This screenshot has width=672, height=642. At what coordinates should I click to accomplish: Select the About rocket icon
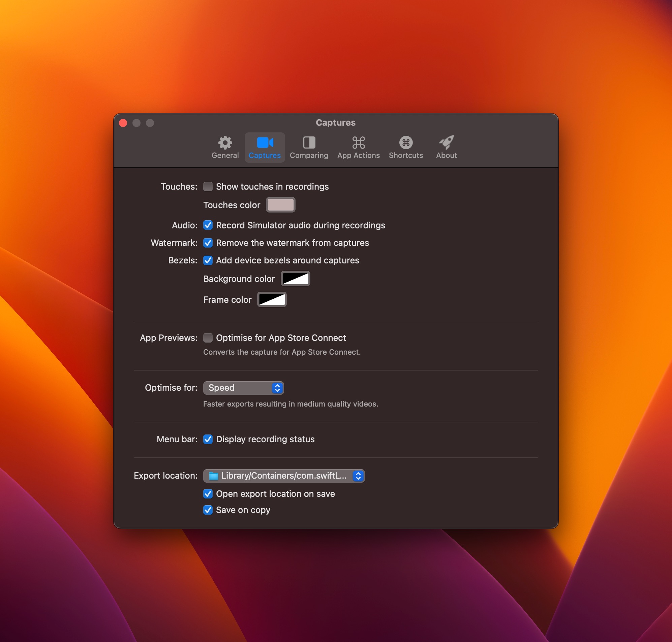[x=446, y=143]
